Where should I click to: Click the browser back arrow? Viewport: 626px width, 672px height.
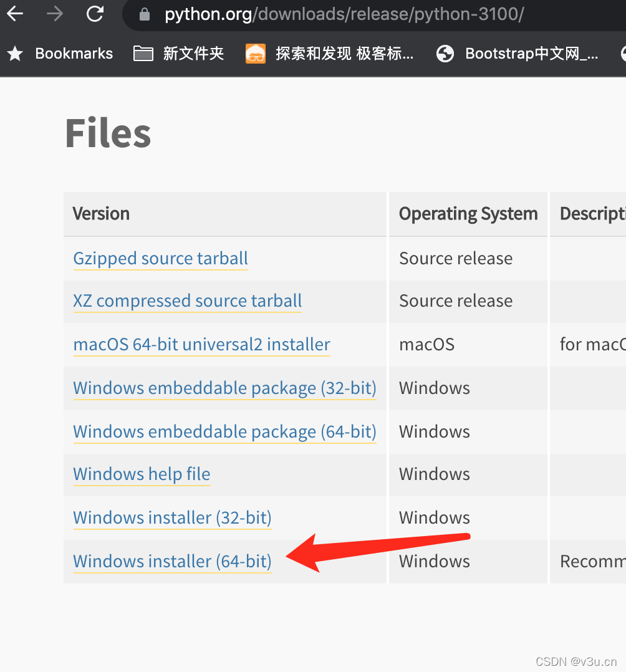coord(16,14)
